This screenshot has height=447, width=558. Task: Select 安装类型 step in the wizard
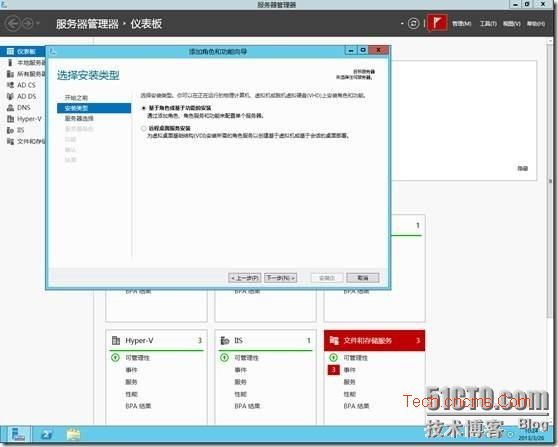coord(94,108)
